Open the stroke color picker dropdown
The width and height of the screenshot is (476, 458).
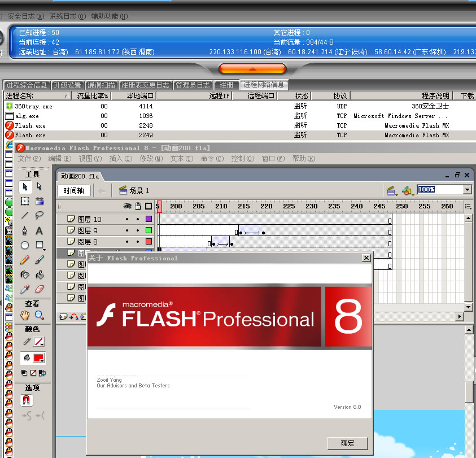39,342
